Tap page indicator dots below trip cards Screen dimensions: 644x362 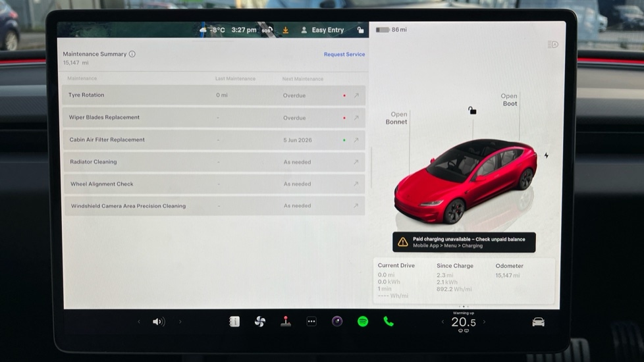(464, 307)
